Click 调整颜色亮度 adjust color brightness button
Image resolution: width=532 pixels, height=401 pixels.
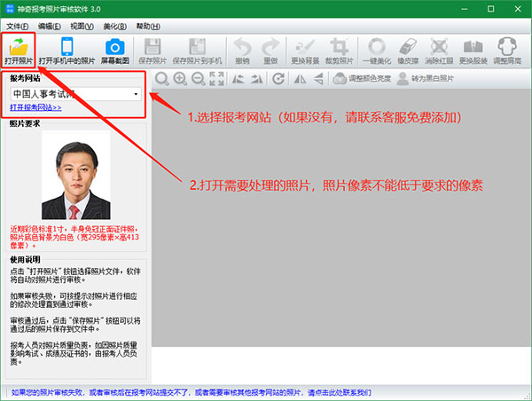pyautogui.click(x=358, y=79)
